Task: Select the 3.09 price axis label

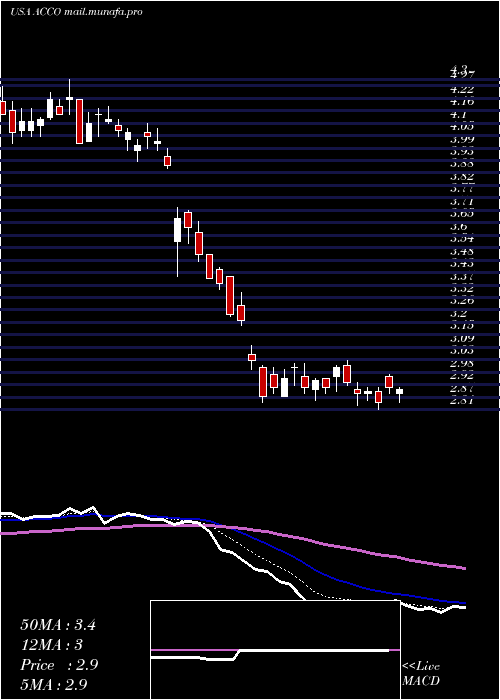Action: coord(462,338)
